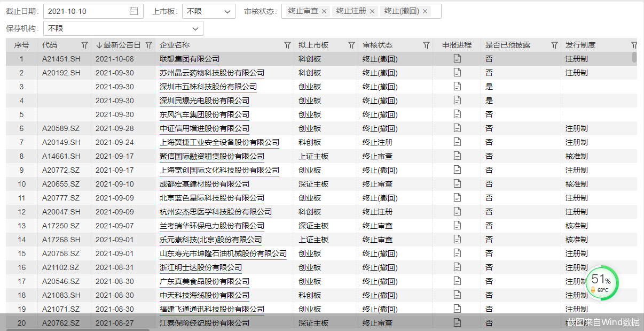View 申报进程 document for 山东寿光市坤隆

click(457, 253)
